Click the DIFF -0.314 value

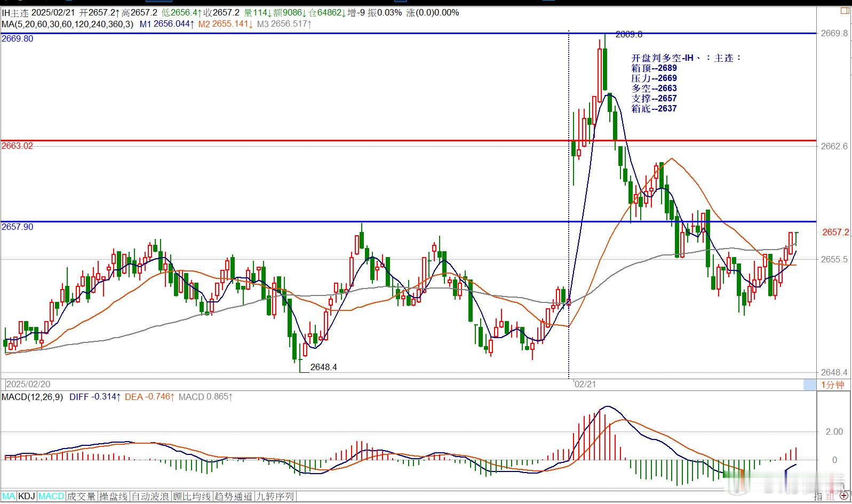[x=95, y=397]
